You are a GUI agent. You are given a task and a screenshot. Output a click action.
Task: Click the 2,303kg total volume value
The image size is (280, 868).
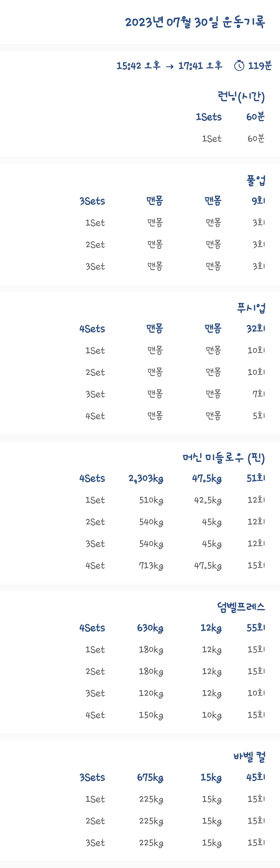(x=146, y=478)
